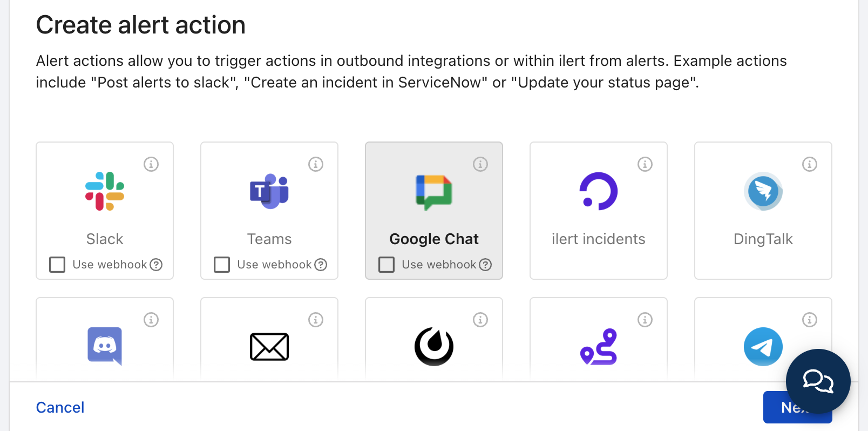Tick Use webhook checkbox under Teams
The image size is (868, 431).
click(x=222, y=265)
